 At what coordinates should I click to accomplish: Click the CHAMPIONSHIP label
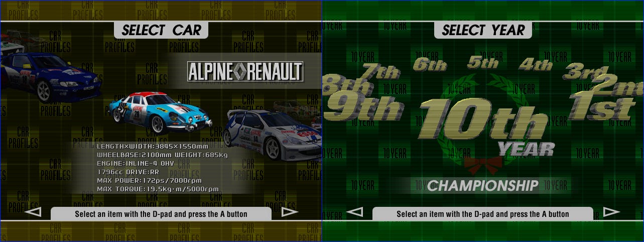(x=482, y=186)
